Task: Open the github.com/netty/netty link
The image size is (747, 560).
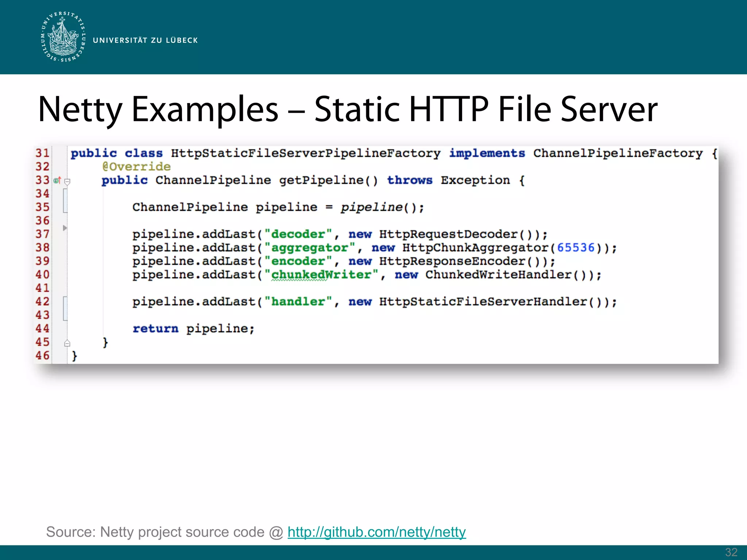Action: (x=376, y=532)
